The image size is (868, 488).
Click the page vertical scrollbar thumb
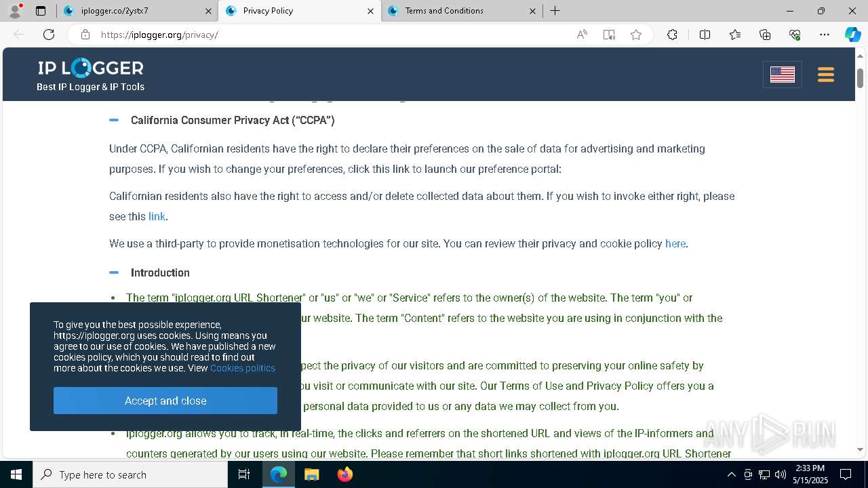(x=861, y=78)
